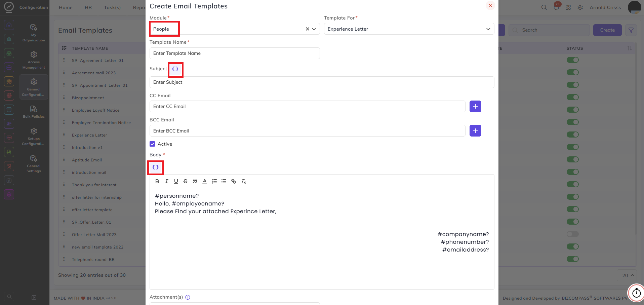Toggle status of Agreement mail 2023

pos(572,72)
